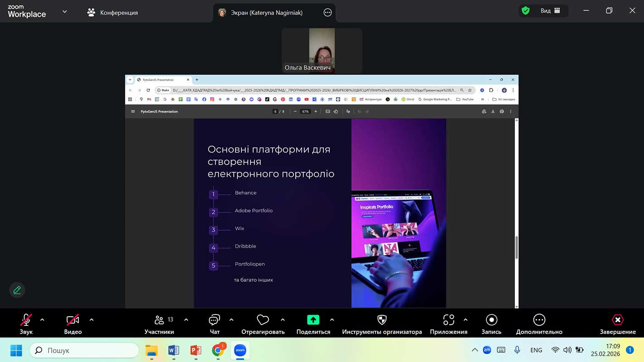
Task: Expand audio options arrow next to Звук
Action: point(42,320)
